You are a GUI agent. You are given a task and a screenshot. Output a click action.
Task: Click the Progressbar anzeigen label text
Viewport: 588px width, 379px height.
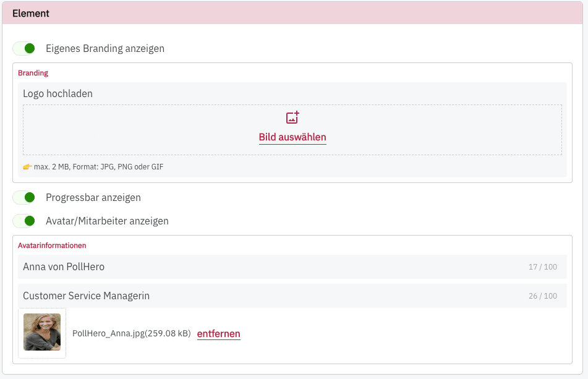coord(93,198)
